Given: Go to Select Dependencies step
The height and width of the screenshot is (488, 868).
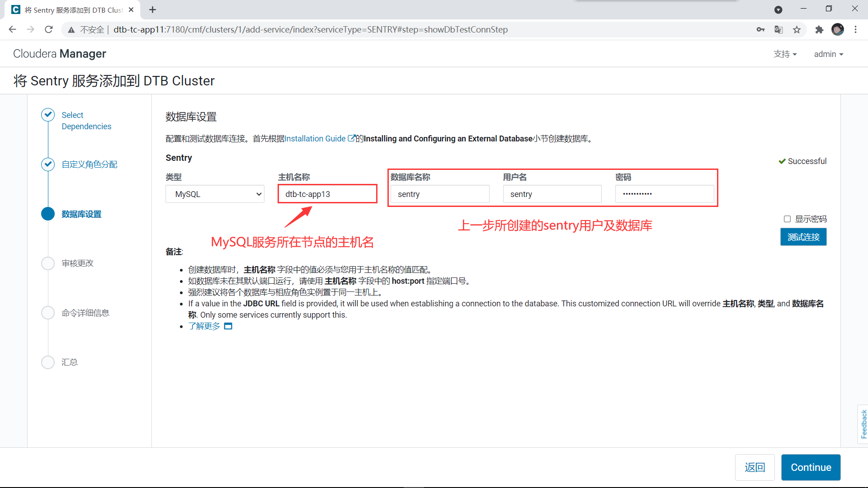Looking at the screenshot, I should pyautogui.click(x=86, y=121).
